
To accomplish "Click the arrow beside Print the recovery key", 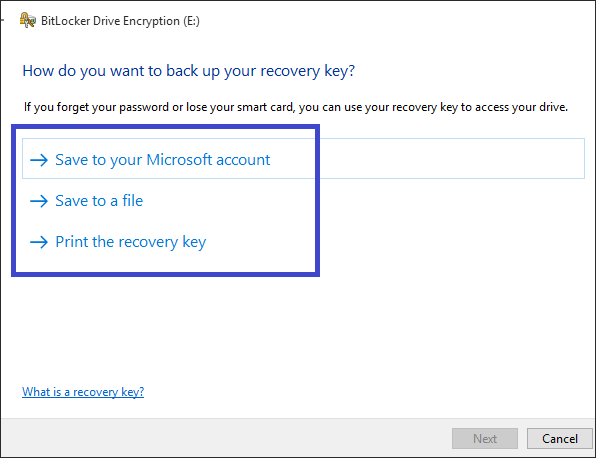I will pyautogui.click(x=39, y=242).
